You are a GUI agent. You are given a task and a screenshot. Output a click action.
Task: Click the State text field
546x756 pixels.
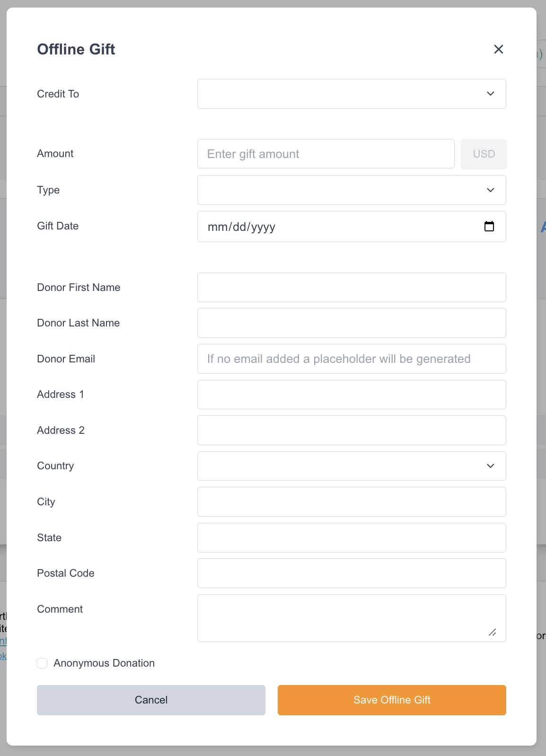point(351,537)
